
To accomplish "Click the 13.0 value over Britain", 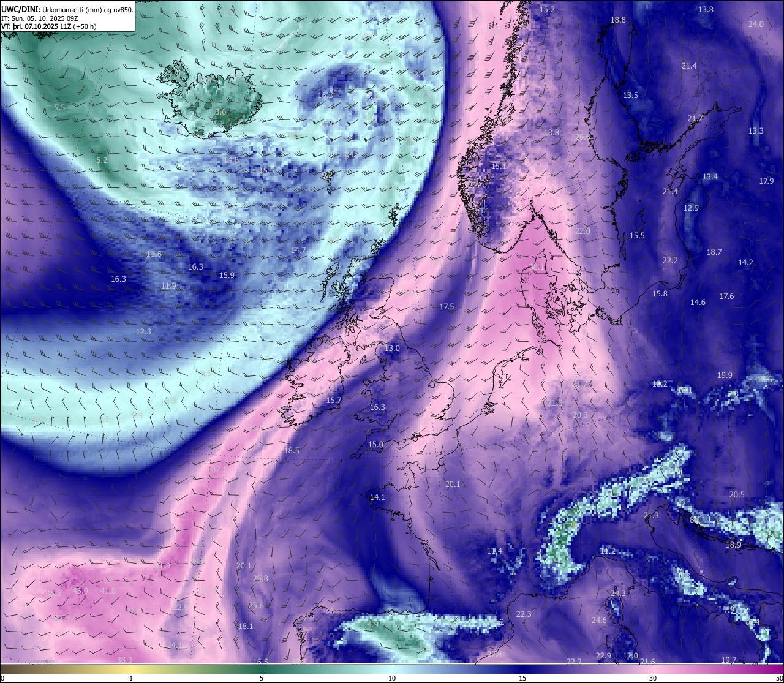I will [x=392, y=348].
